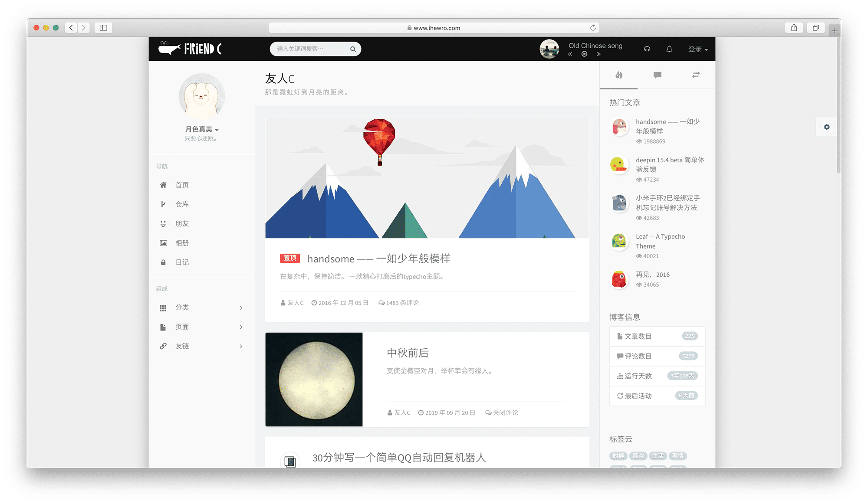Click the profile avatar image
The width and height of the screenshot is (868, 504).
202,96
